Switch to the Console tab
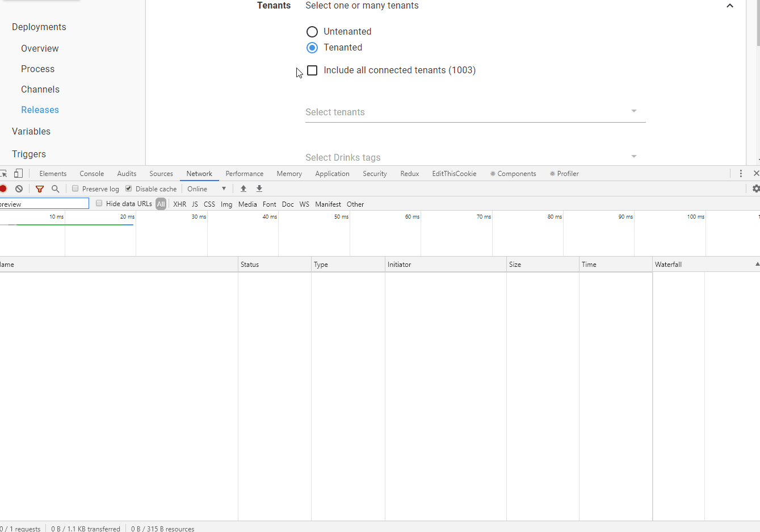 (x=92, y=174)
